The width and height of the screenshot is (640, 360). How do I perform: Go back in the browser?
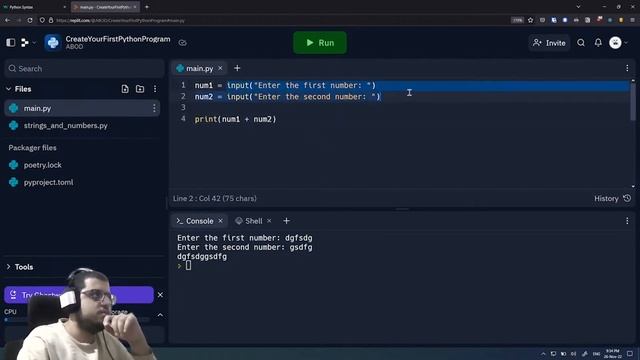7,20
